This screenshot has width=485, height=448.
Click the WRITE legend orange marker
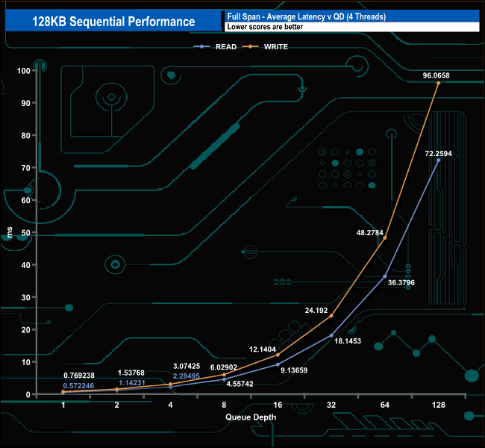(x=250, y=47)
